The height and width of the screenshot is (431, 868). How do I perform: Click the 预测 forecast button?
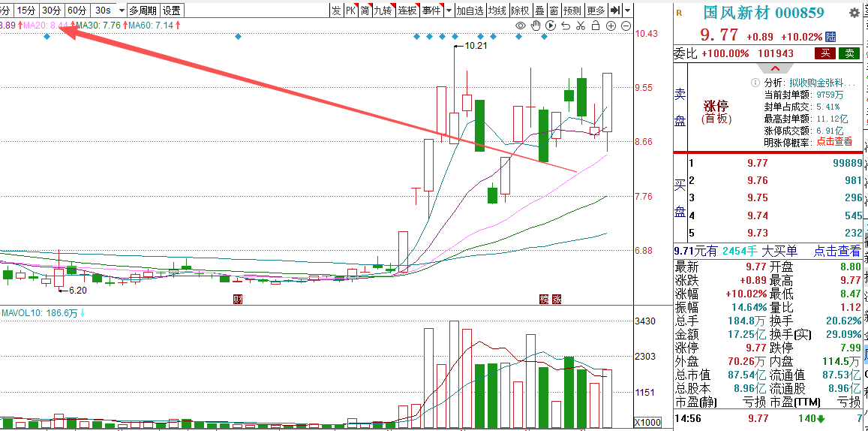coord(572,11)
